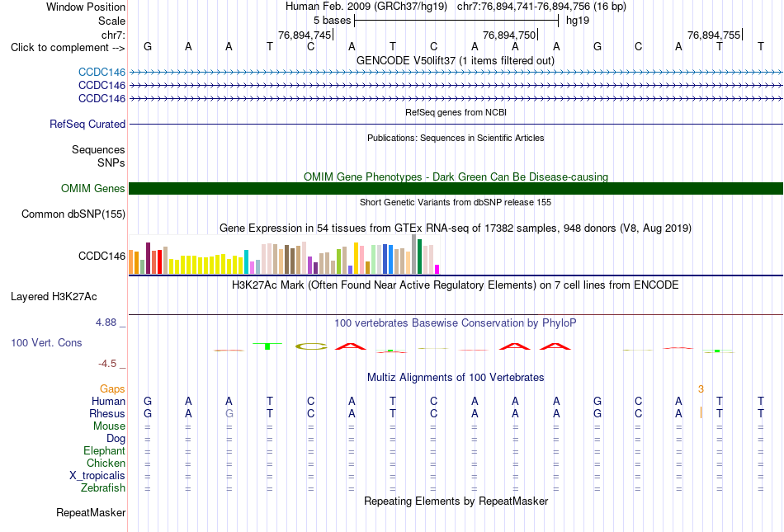Viewport: 784px width, 532px height.
Task: Click the Short Genetic Variants from dbSNP title
Action: [x=456, y=202]
